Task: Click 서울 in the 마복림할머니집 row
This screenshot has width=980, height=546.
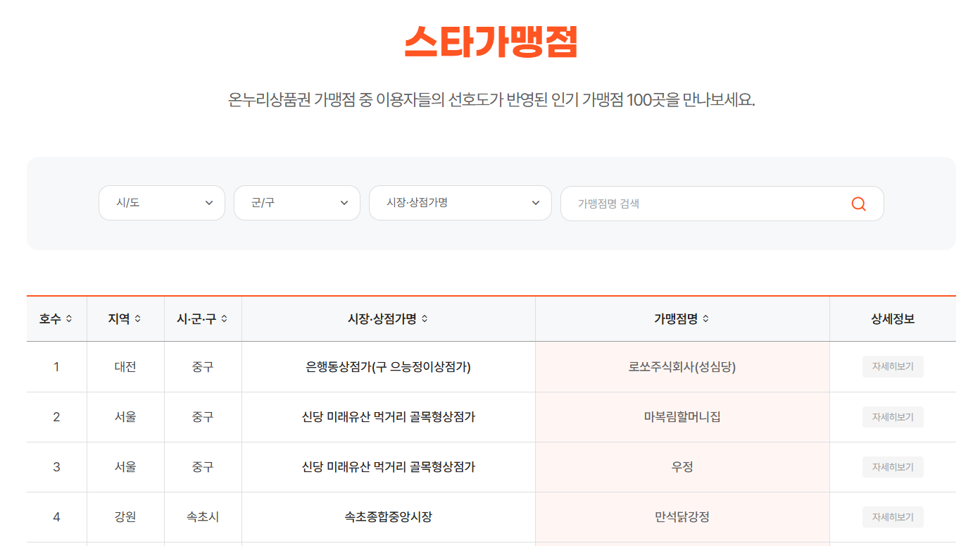Action: point(125,417)
